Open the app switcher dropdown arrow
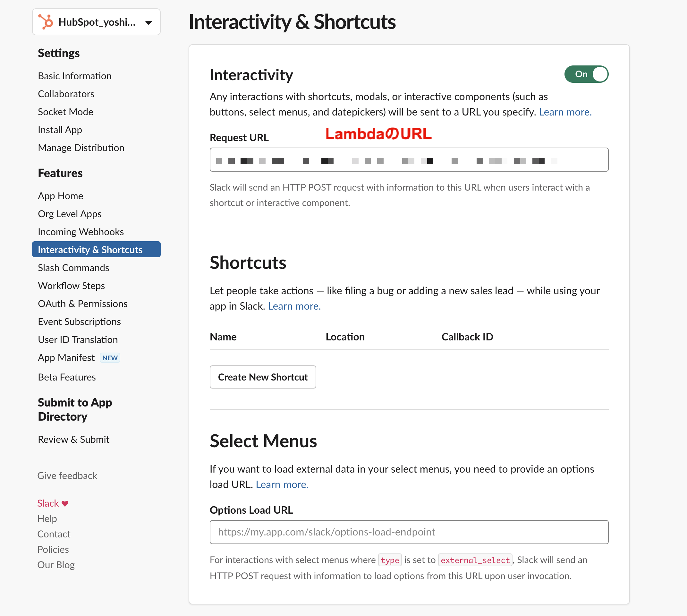687x616 pixels. 148,22
